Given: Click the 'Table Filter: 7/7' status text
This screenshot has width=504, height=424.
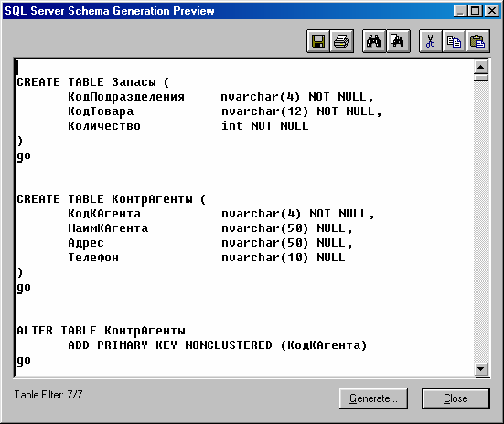Looking at the screenshot, I should tap(48, 395).
